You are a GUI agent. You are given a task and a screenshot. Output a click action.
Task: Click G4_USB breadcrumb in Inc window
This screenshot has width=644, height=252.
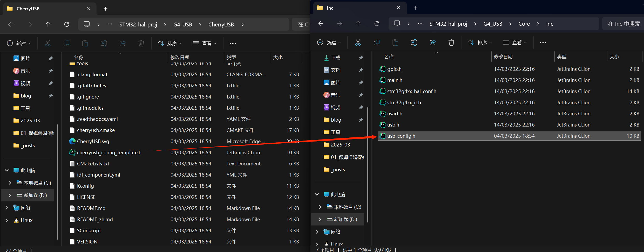(x=493, y=24)
